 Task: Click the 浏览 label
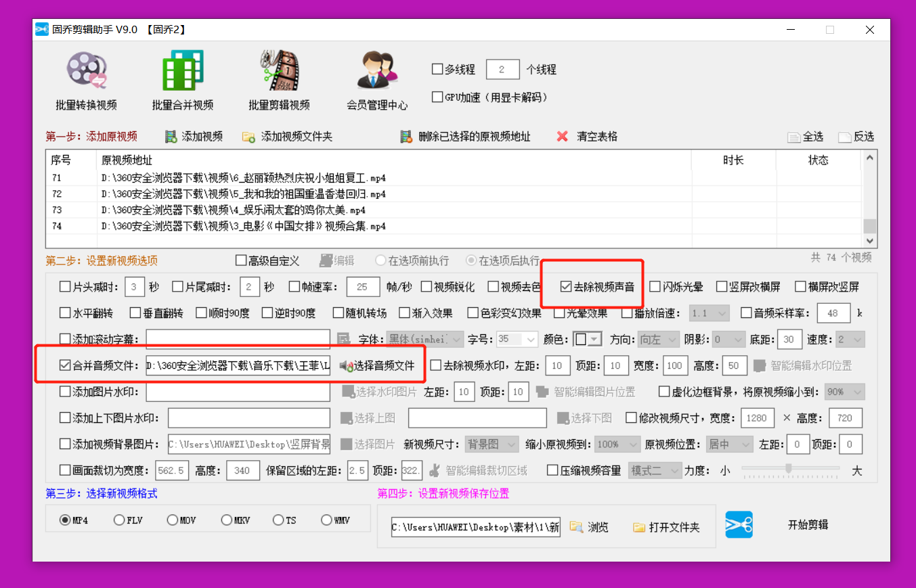click(598, 527)
